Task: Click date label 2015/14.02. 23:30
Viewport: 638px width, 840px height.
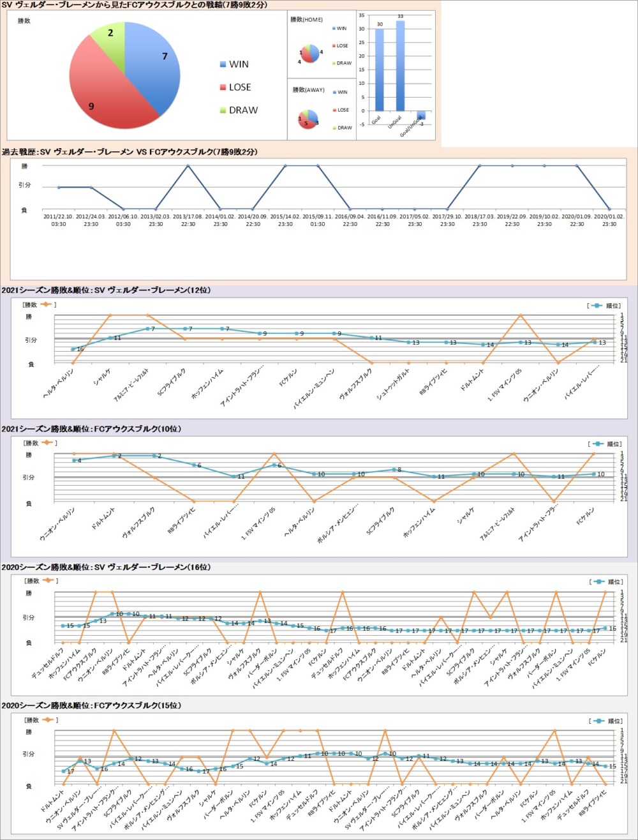Action: pyautogui.click(x=286, y=220)
